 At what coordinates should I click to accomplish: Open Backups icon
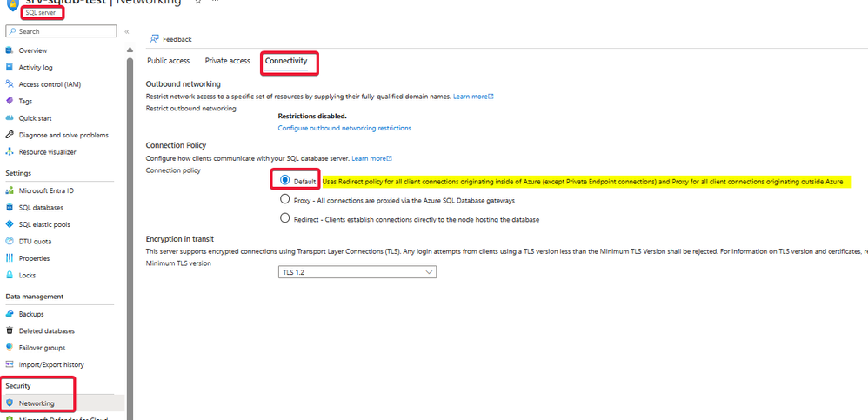[9, 314]
